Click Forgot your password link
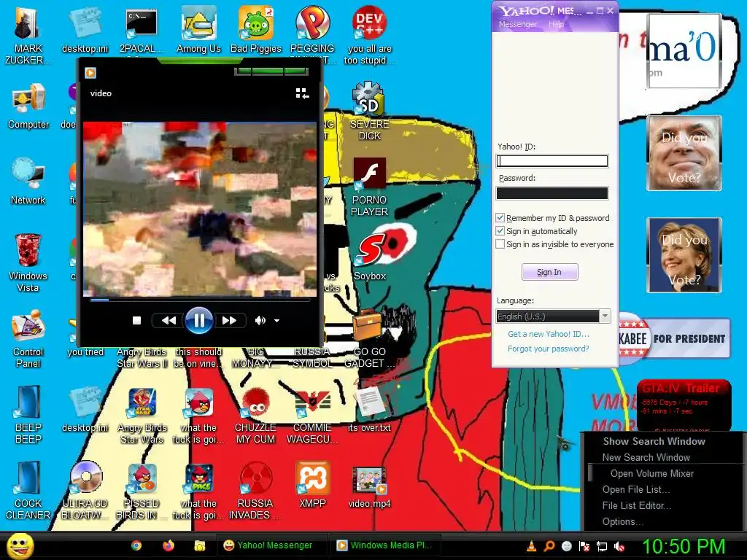Screen dimensions: 747x560 click(x=549, y=349)
